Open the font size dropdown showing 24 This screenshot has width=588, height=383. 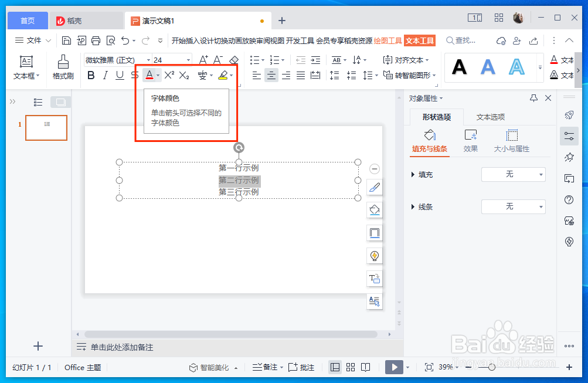click(x=188, y=60)
